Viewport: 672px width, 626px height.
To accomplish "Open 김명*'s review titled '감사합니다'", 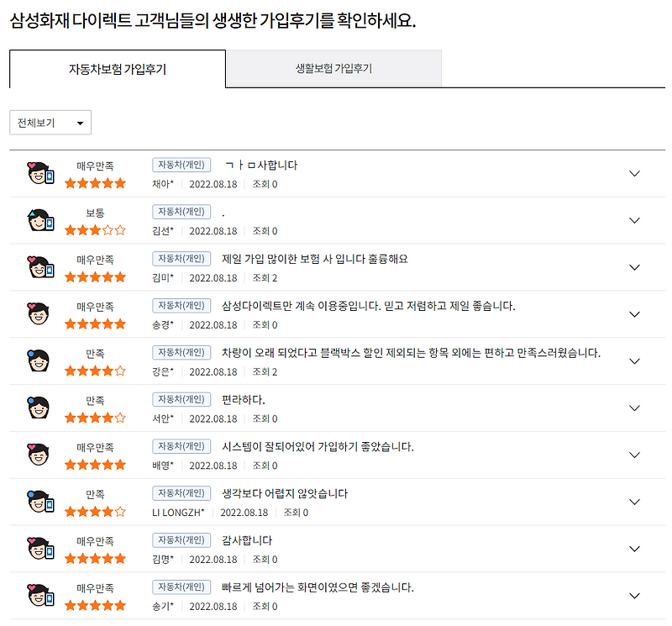I will click(247, 540).
